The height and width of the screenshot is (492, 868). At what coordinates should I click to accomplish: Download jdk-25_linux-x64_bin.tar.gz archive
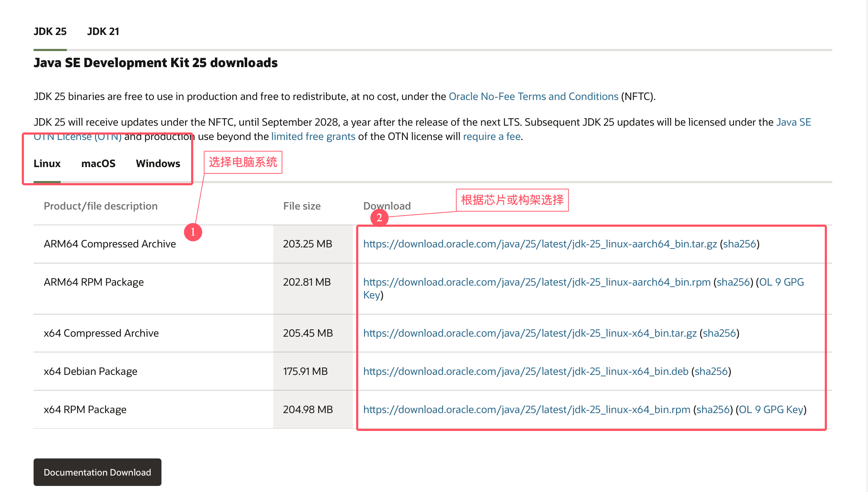coord(530,333)
